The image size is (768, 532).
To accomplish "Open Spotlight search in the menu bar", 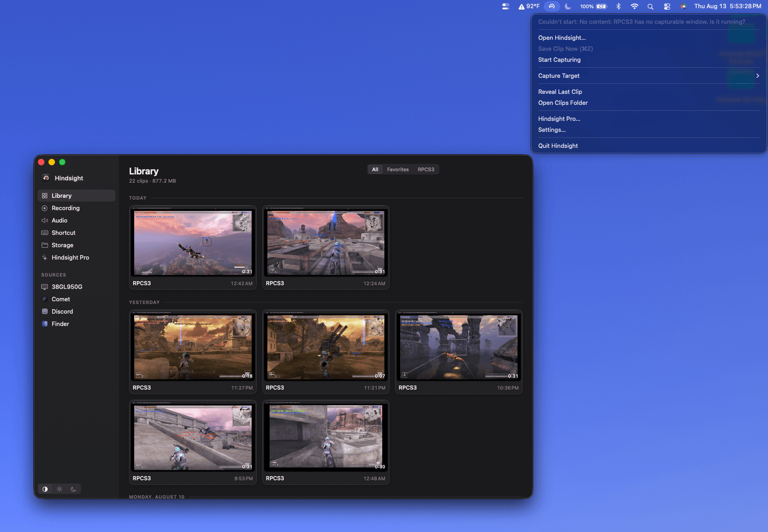I will pos(650,6).
